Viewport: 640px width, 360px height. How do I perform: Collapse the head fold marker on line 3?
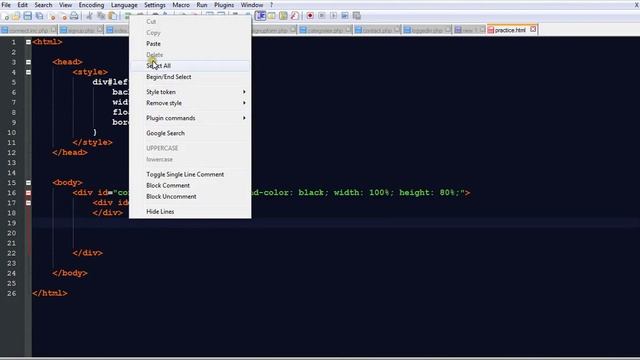[x=28, y=62]
